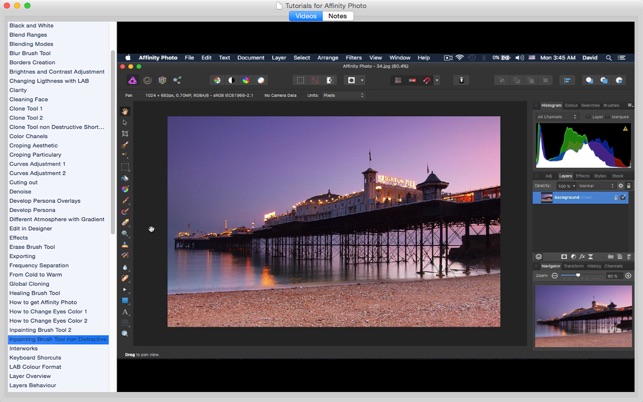
Task: Switch to the Notes tab
Action: point(338,16)
